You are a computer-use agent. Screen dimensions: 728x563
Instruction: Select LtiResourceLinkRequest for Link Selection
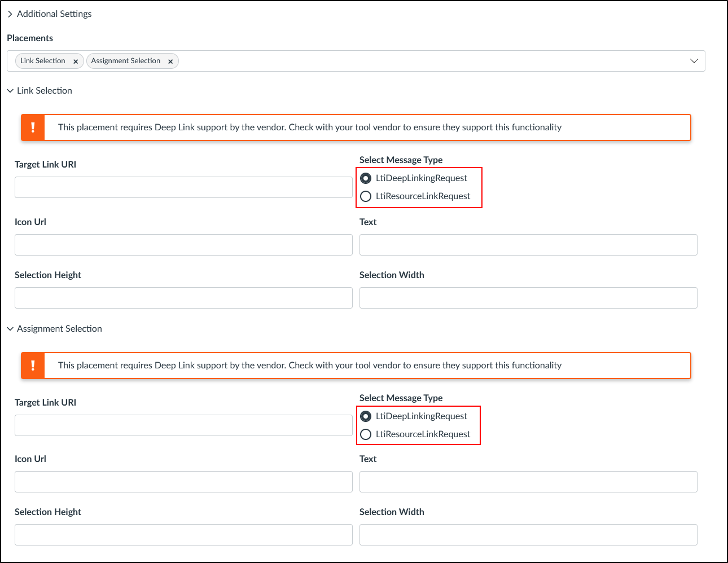pyautogui.click(x=365, y=196)
